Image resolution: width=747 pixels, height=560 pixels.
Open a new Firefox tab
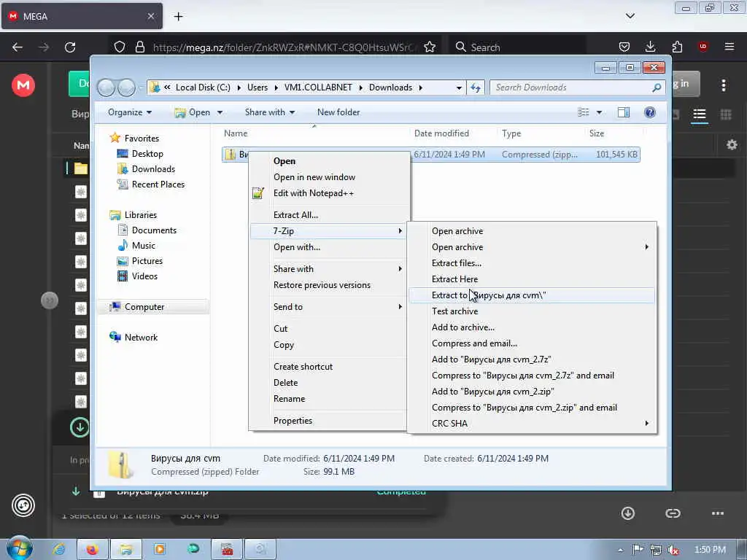[x=178, y=17]
